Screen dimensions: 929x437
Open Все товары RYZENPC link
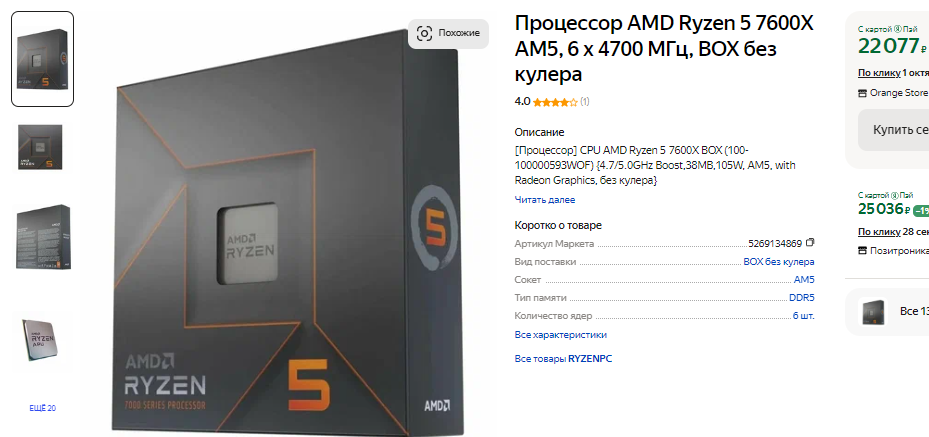(563, 359)
